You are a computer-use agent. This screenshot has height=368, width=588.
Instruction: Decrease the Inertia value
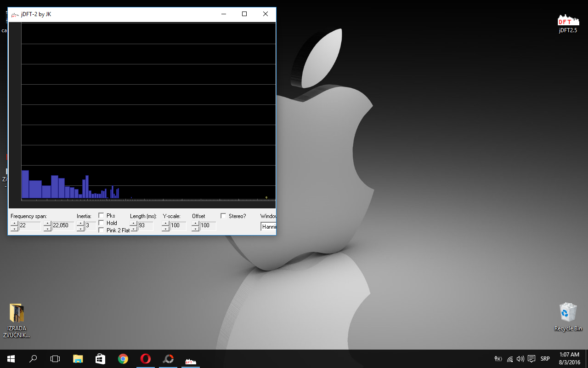point(80,229)
